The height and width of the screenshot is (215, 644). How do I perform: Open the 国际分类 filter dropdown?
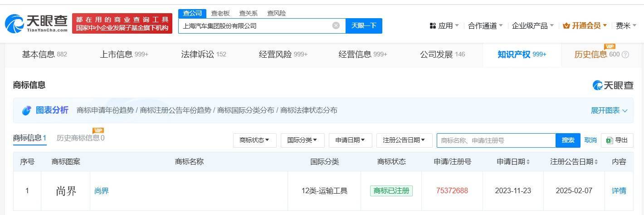pos(302,140)
